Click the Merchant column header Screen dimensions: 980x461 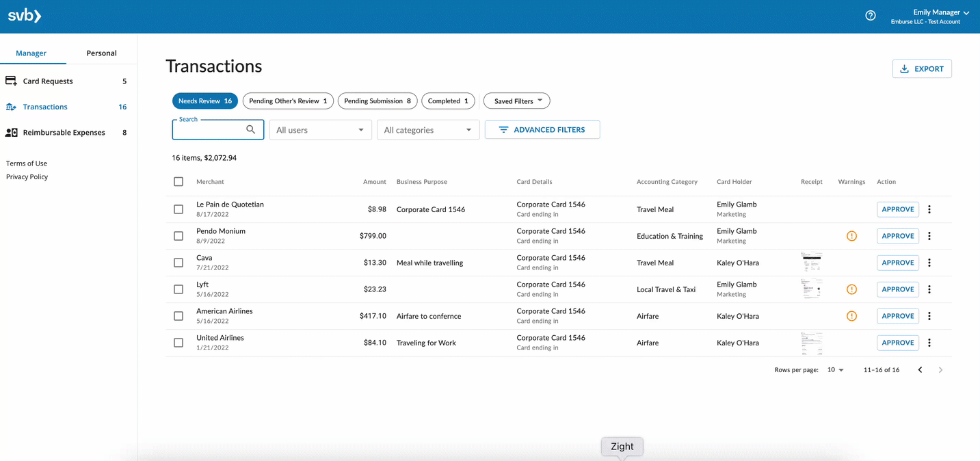(x=210, y=182)
